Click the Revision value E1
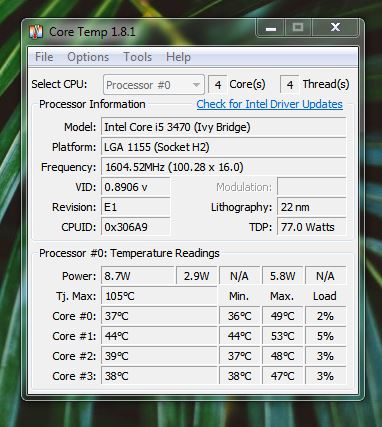The image size is (382, 427). click(x=136, y=207)
